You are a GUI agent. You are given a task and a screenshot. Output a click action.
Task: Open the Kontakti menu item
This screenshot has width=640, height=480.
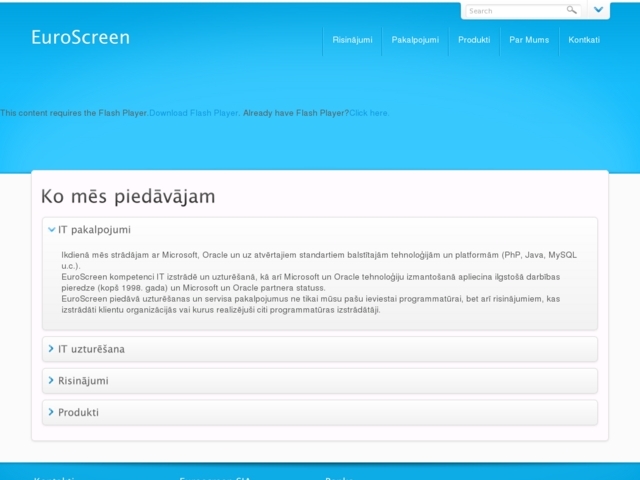584,40
